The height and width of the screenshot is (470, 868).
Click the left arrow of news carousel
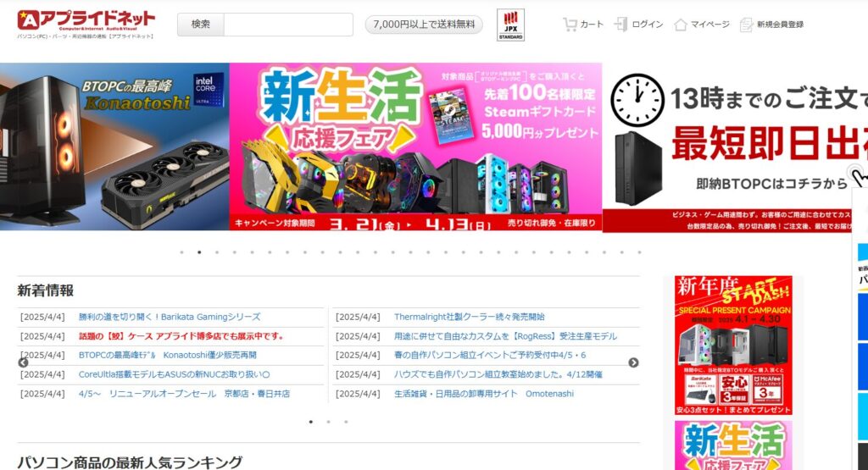click(23, 362)
